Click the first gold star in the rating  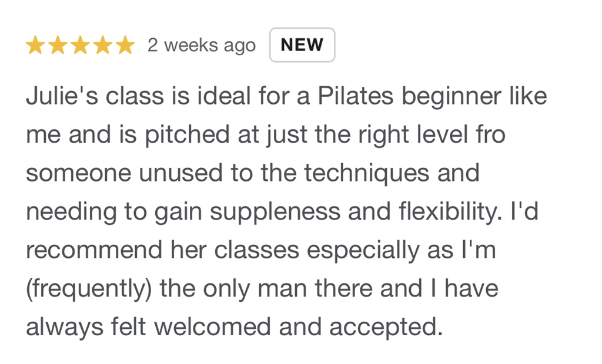tap(35, 45)
